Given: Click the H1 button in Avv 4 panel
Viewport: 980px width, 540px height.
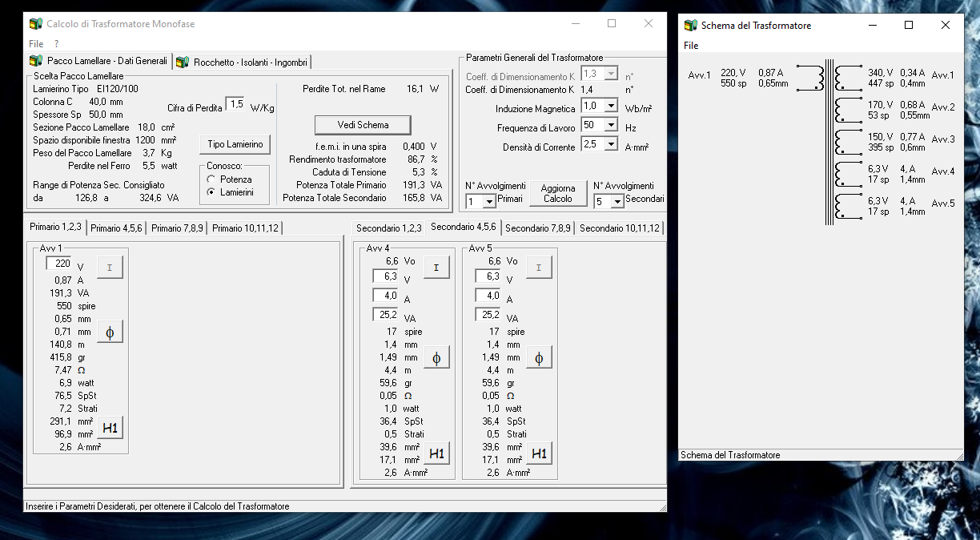Looking at the screenshot, I should (436, 453).
